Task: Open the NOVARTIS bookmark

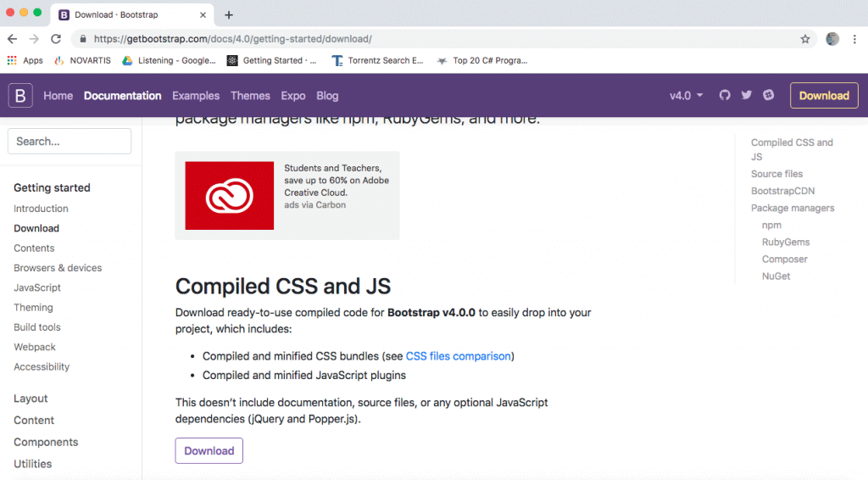Action: pos(82,60)
